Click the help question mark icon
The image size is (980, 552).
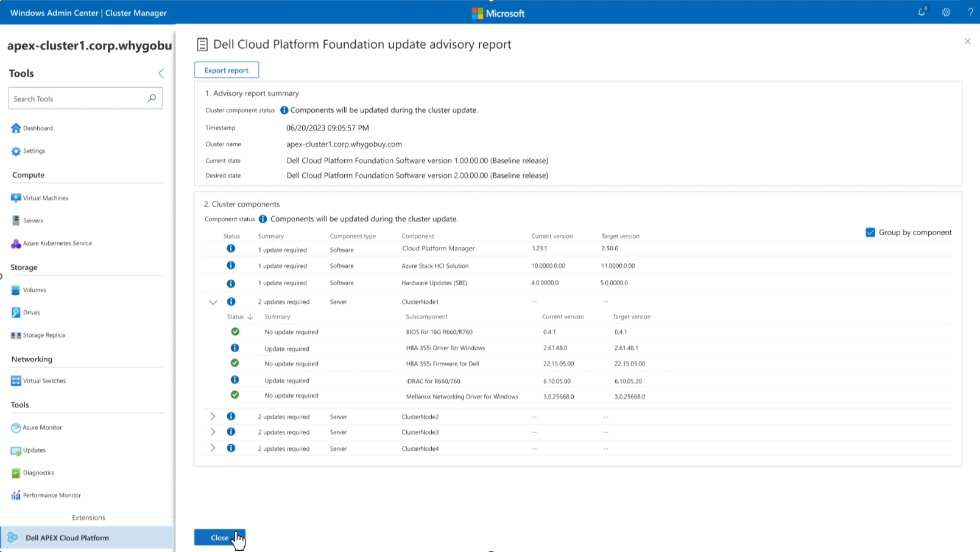click(x=970, y=12)
